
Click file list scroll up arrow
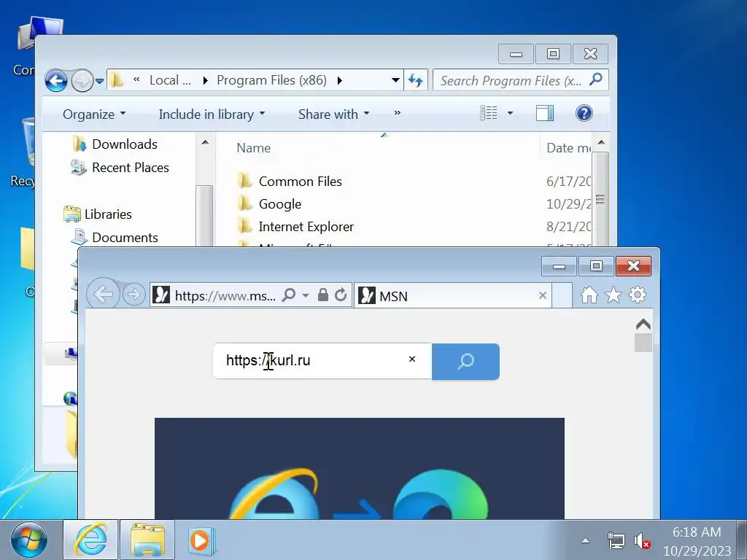tap(601, 142)
